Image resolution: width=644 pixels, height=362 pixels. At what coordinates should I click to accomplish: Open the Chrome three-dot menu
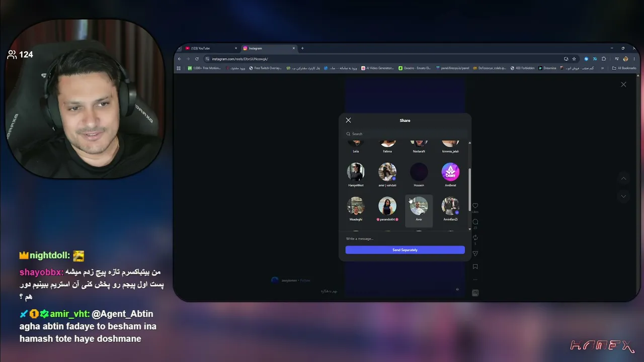point(633,59)
